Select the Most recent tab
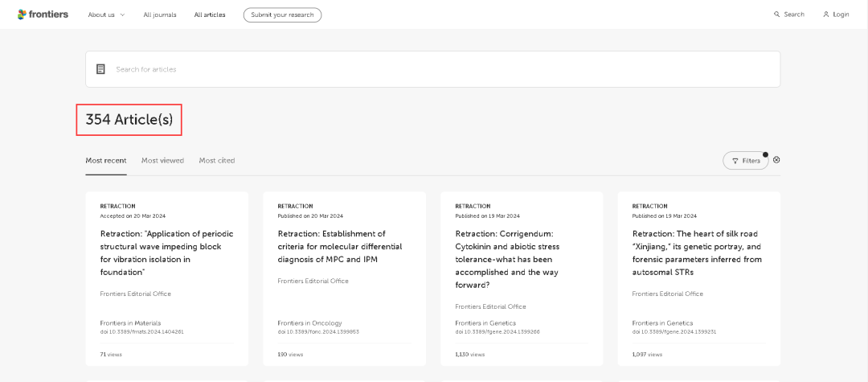 (x=106, y=161)
